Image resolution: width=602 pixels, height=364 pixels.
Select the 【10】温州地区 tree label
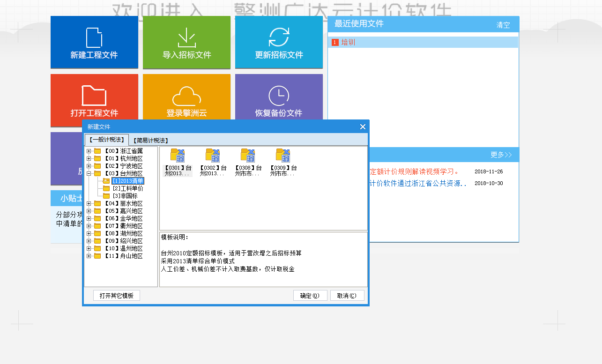point(122,249)
